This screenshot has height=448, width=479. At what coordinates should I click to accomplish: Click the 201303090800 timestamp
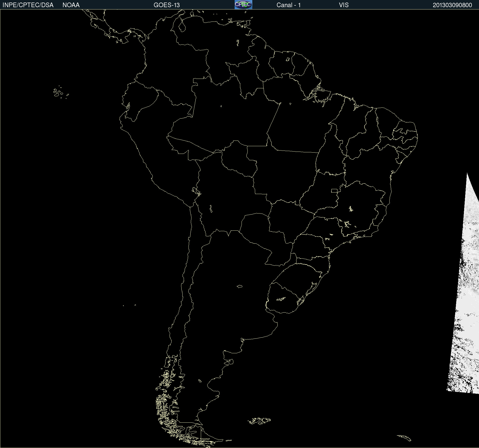tap(452, 5)
